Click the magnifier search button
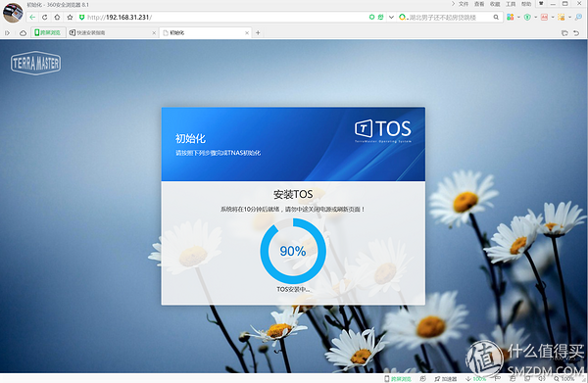588x383 pixels. coord(496,18)
